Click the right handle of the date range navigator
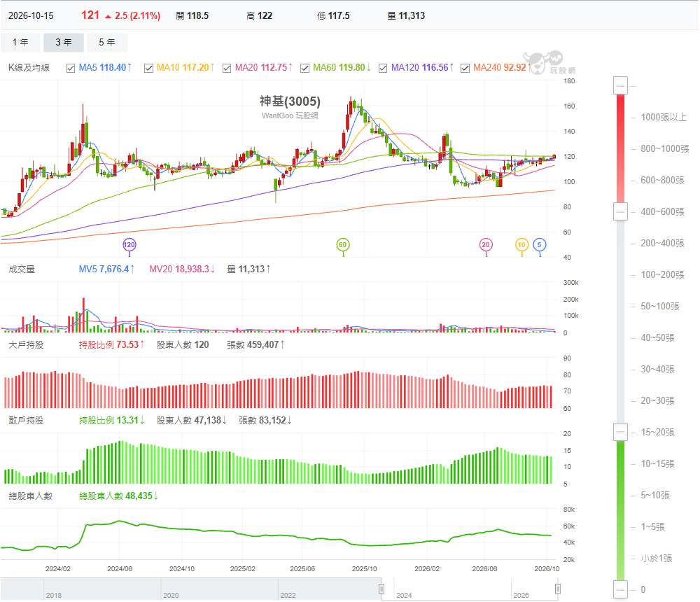Viewport: 700px width, 602px height. pos(558,589)
